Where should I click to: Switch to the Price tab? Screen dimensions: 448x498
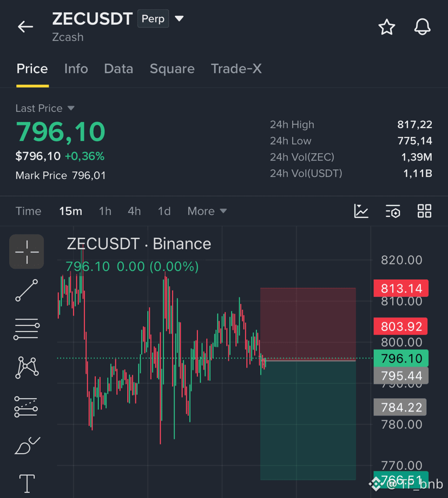[x=32, y=69]
